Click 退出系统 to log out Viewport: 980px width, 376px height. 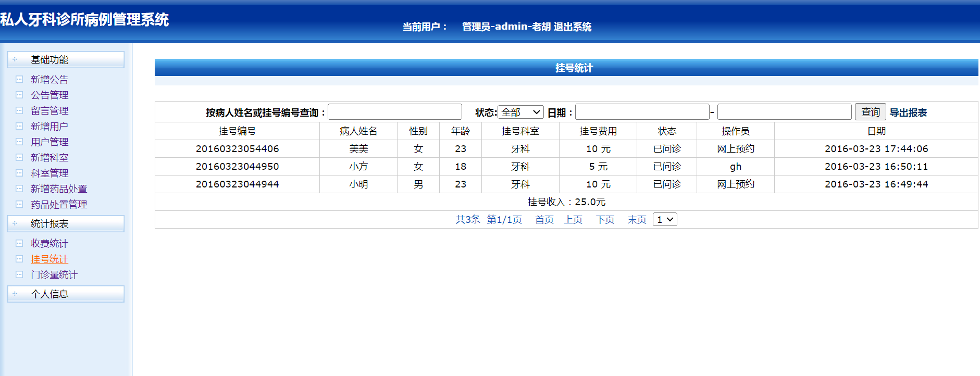(x=573, y=27)
